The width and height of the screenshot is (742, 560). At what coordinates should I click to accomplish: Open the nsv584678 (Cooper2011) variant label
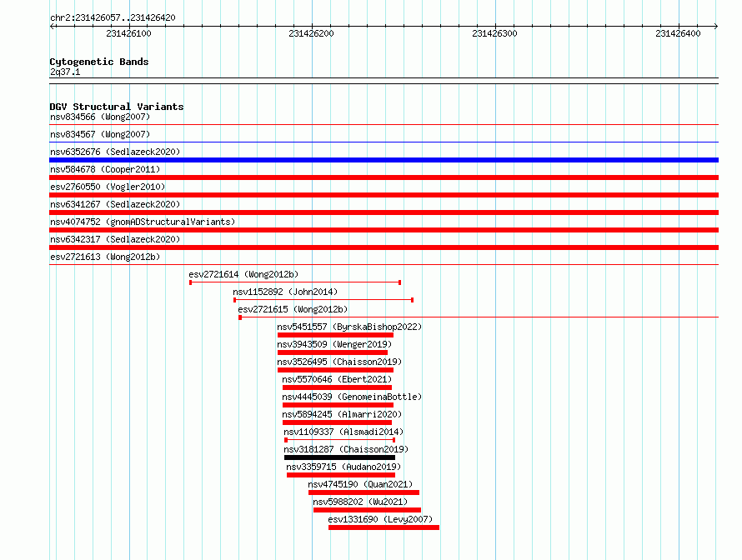point(105,169)
